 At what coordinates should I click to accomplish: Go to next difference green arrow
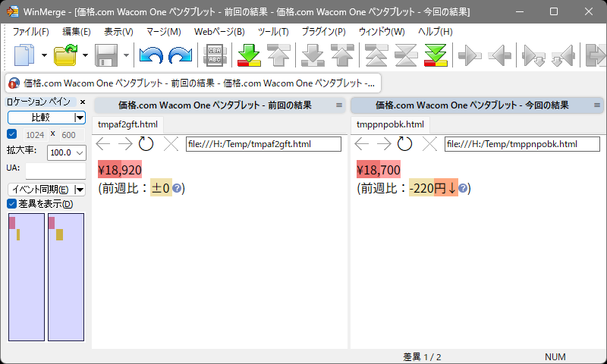(249, 55)
